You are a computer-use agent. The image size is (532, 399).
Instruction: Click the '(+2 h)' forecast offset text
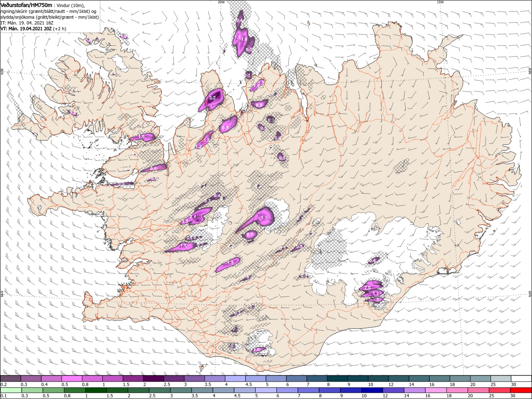click(60, 29)
